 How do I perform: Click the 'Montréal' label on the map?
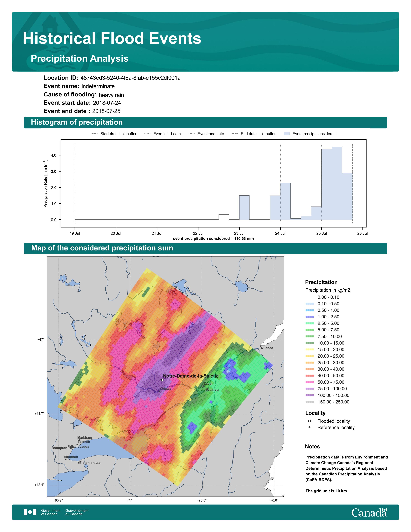tap(212, 390)
